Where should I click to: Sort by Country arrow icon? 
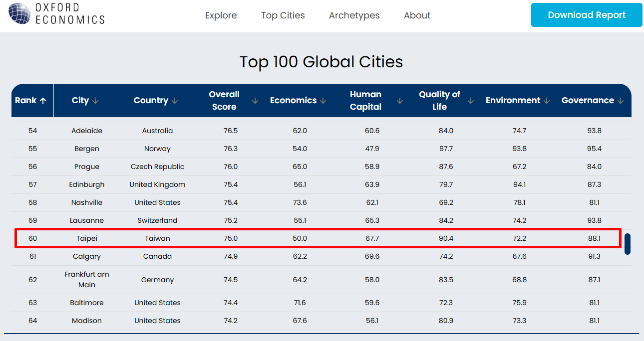pyautogui.click(x=175, y=101)
